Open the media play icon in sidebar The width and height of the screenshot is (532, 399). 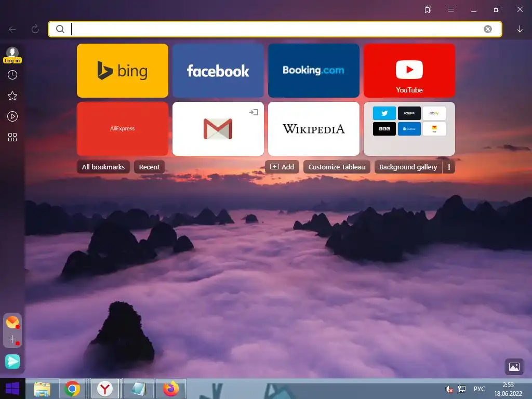point(12,116)
